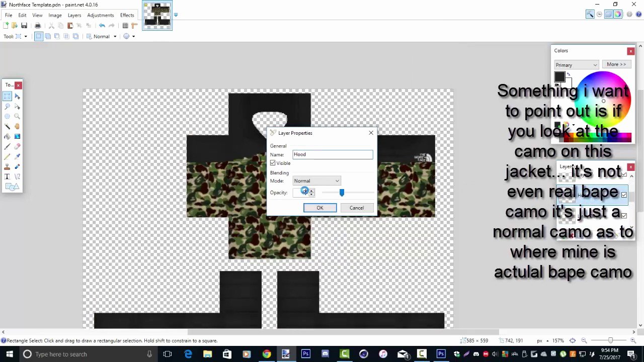
Task: Select the Color Picker eyedropper tool
Action: pos(17,156)
